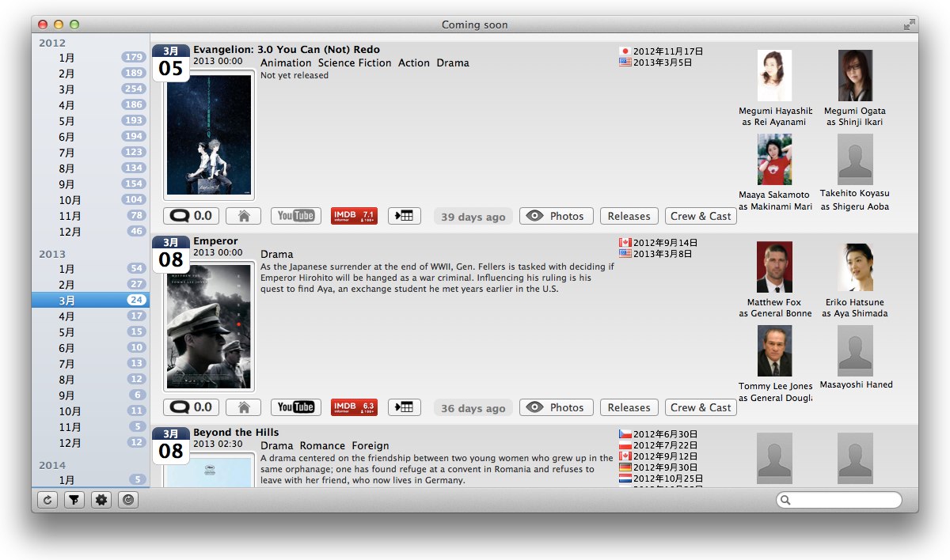The height and width of the screenshot is (560, 950).
Task: Click the search field in bottom bar
Action: [839, 500]
